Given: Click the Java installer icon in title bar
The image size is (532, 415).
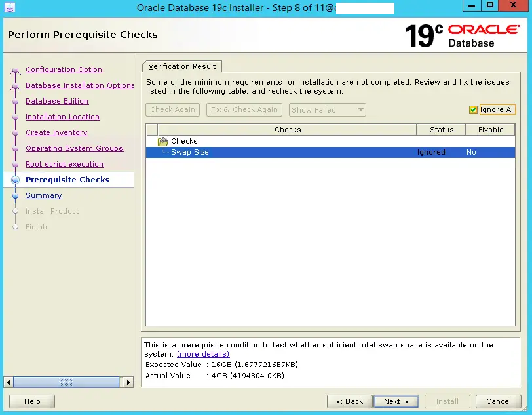Looking at the screenshot, I should (9, 7).
